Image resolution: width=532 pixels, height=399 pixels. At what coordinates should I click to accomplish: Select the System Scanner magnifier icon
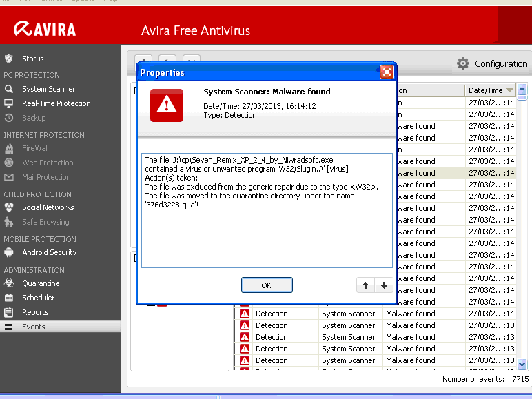click(x=9, y=89)
